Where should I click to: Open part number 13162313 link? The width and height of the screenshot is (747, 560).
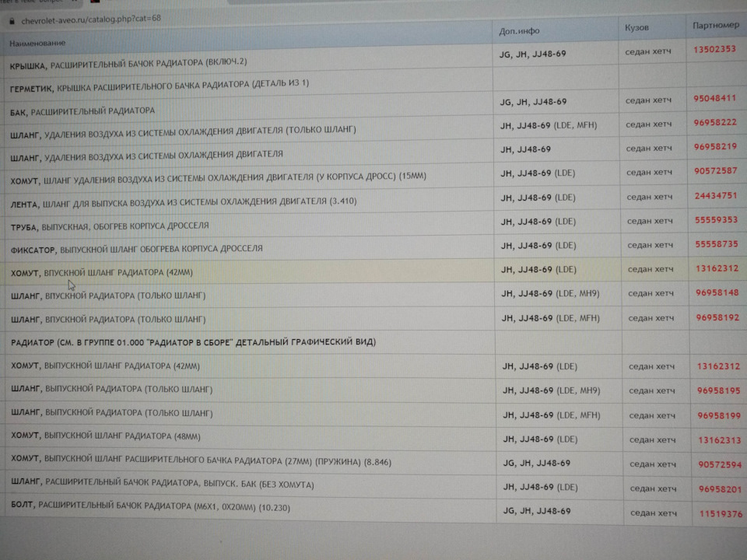click(719, 440)
